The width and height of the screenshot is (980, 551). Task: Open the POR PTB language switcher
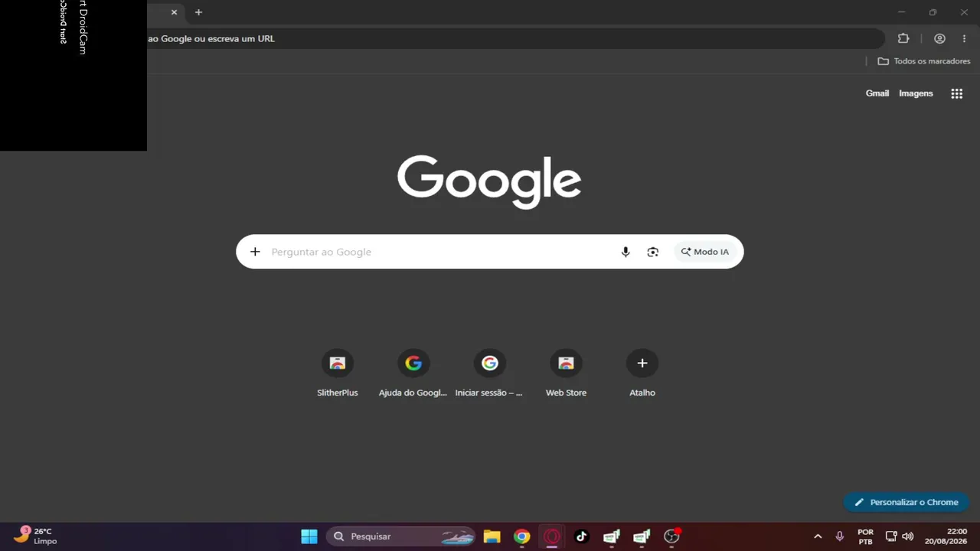865,536
